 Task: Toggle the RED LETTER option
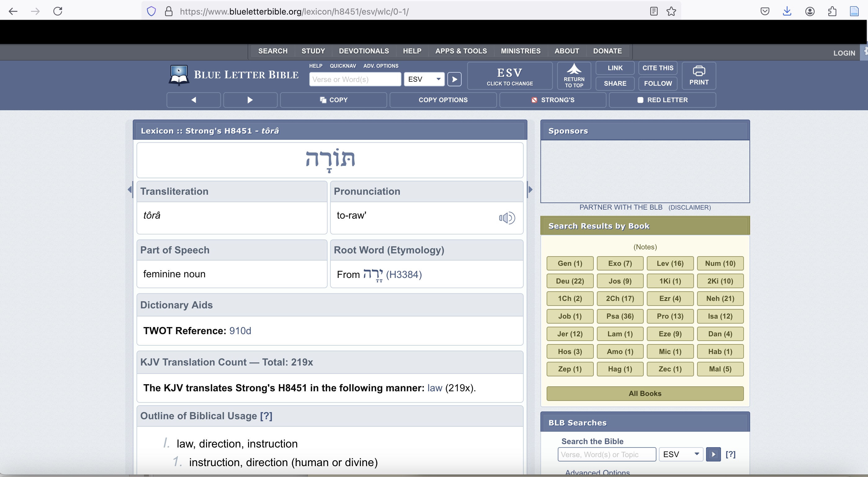662,100
